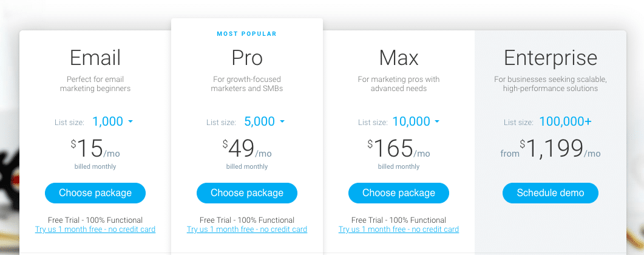Choose package for the Pro plan
Image resolution: width=644 pixels, height=255 pixels.
click(247, 193)
